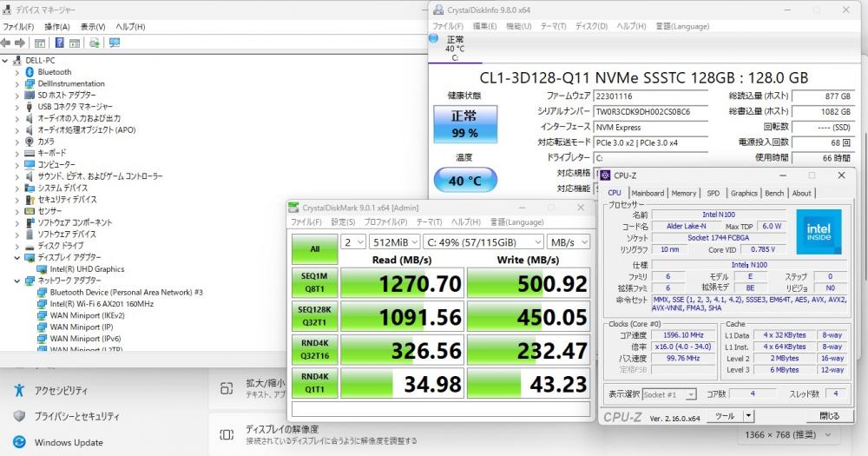Open ディスク(D) menu in CrystalDiskInfo
The height and width of the screenshot is (456, 868).
click(x=591, y=26)
